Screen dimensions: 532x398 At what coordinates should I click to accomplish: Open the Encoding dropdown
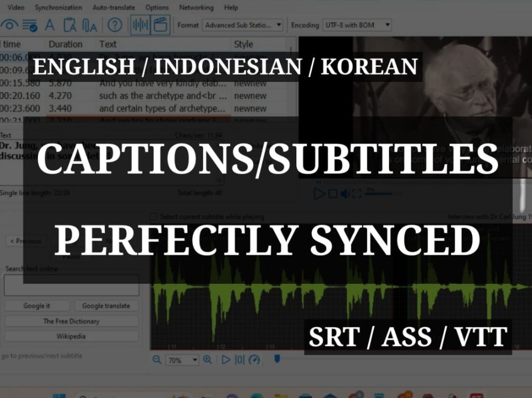357,25
